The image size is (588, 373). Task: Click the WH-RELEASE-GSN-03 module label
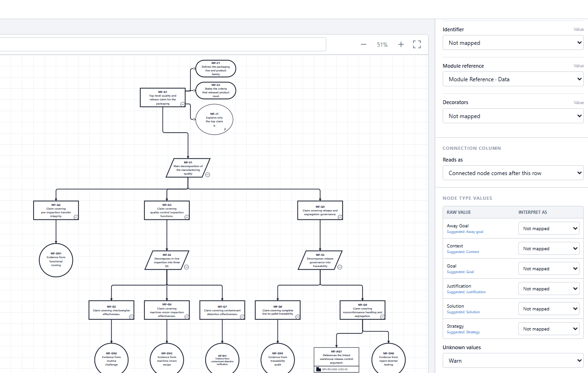[x=335, y=369]
